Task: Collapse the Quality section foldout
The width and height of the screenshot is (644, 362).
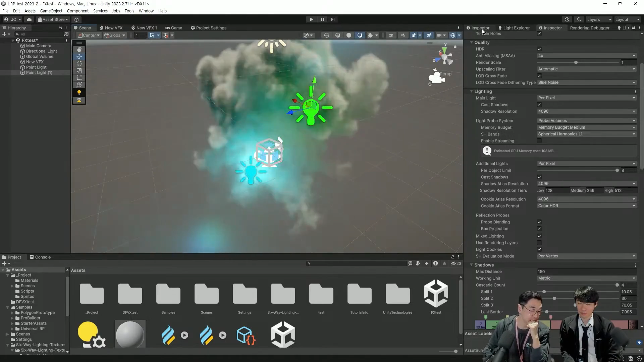Action: (471, 42)
